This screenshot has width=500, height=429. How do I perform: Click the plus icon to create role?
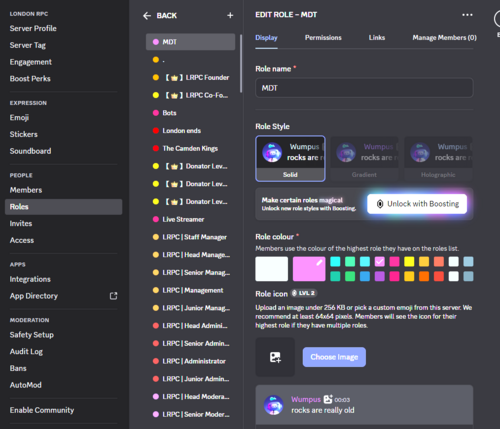(x=230, y=15)
